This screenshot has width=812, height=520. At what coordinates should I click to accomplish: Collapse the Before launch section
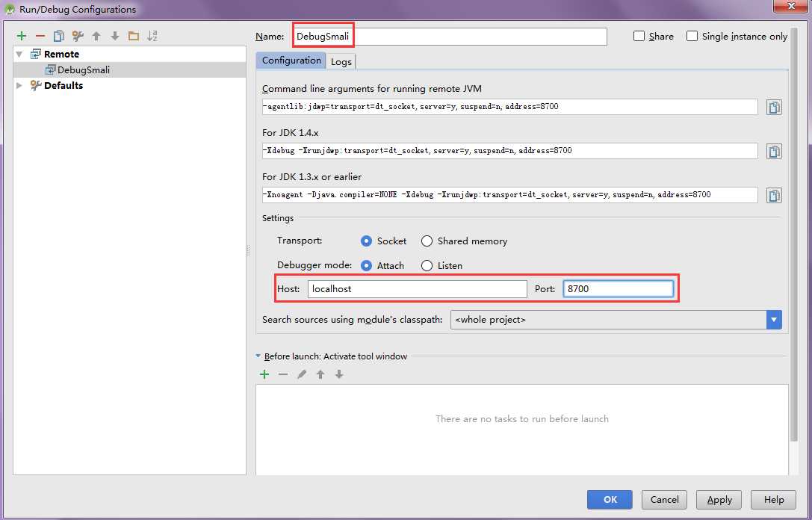coord(258,356)
